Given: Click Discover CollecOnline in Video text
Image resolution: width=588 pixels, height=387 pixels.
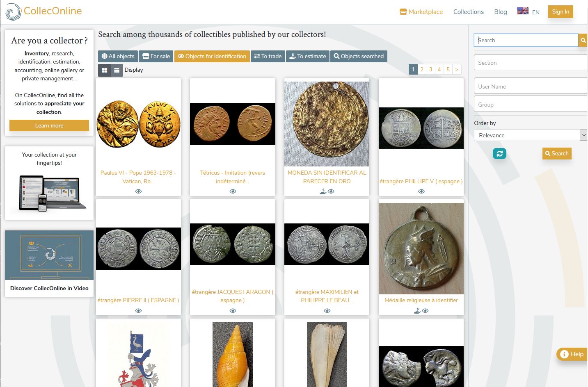Looking at the screenshot, I should [x=49, y=288].
